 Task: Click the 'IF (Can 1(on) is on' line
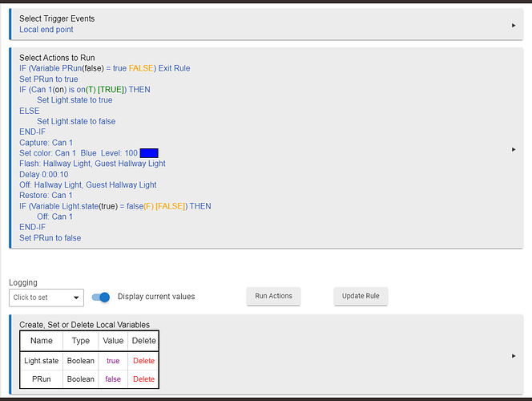tap(85, 90)
